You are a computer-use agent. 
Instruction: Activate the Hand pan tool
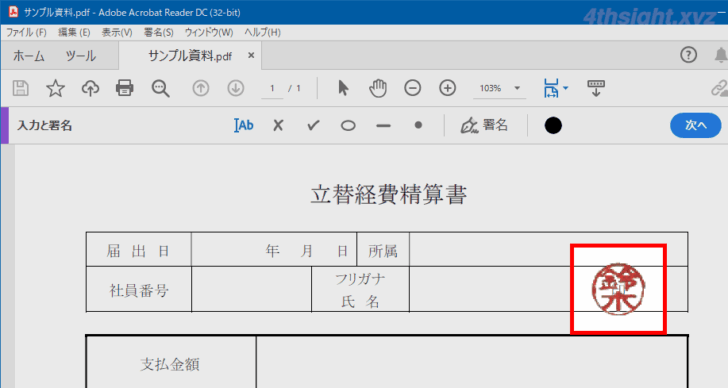click(x=378, y=88)
